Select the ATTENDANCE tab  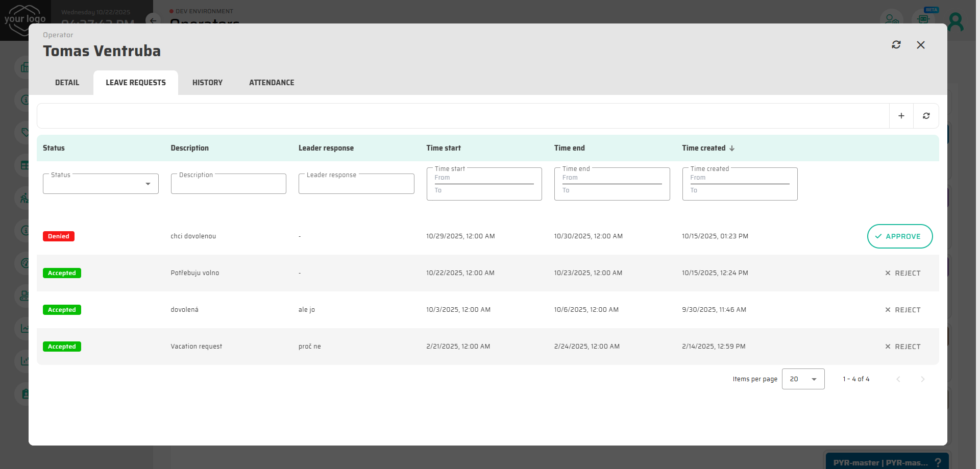[272, 83]
